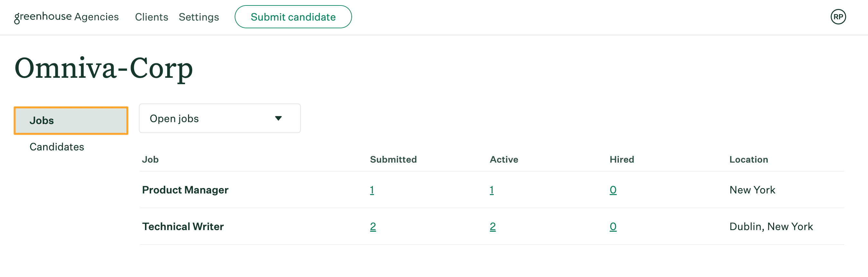Open the Technical Writer job
The height and width of the screenshot is (277, 868).
(x=183, y=227)
